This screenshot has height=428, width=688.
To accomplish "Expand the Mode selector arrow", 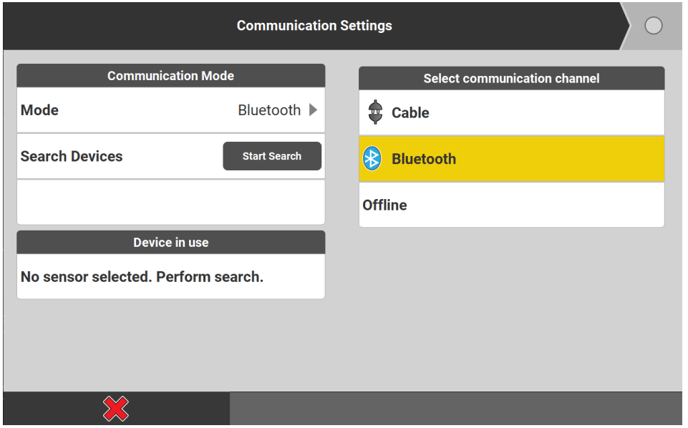I will tap(313, 110).
